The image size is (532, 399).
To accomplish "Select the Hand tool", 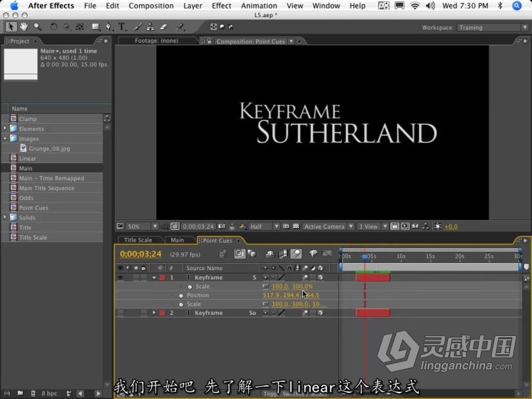I will pos(24,27).
